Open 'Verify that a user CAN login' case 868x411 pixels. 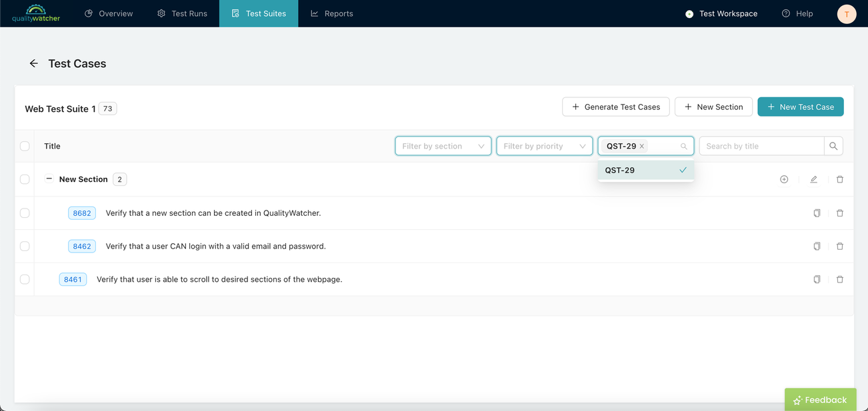216,246
